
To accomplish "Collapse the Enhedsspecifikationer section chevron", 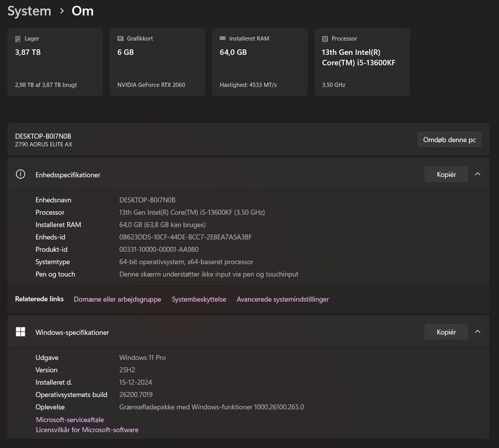I will [478, 174].
